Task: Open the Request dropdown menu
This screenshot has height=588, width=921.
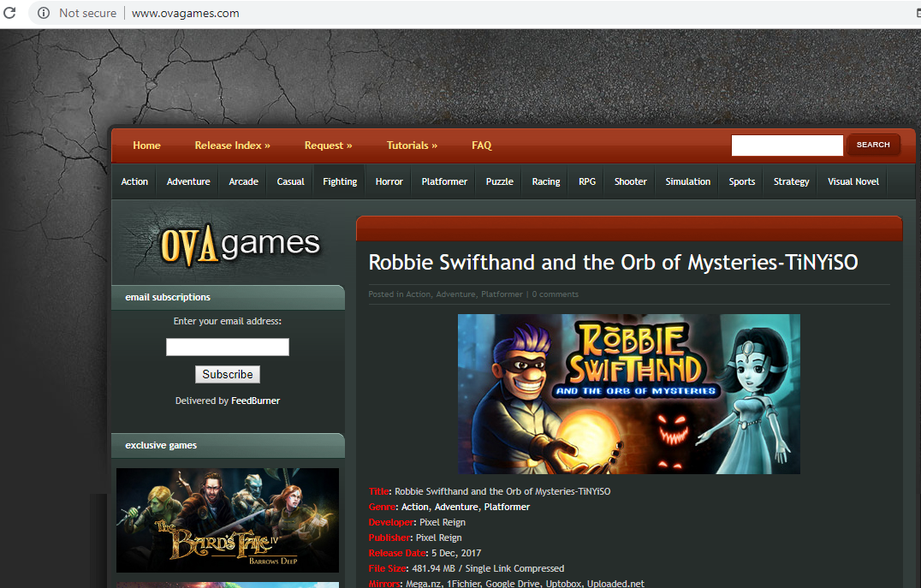Action: [x=328, y=146]
